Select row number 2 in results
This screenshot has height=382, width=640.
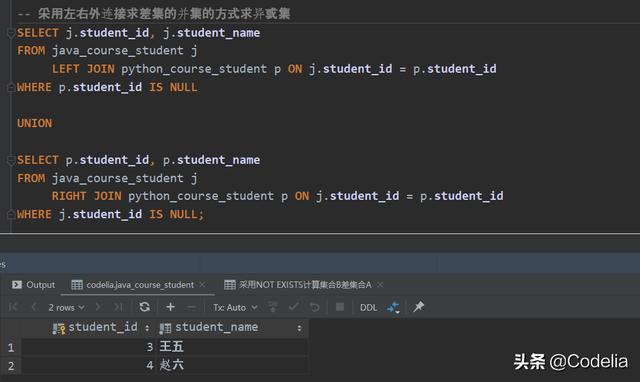pos(11,365)
